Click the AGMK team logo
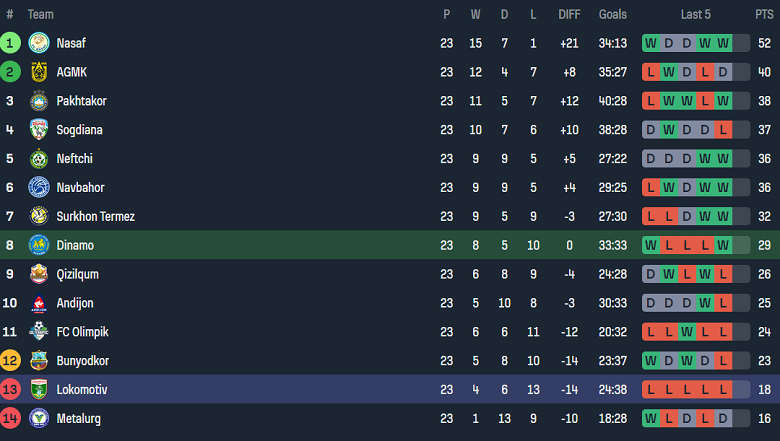The width and height of the screenshot is (780, 441). [x=39, y=72]
